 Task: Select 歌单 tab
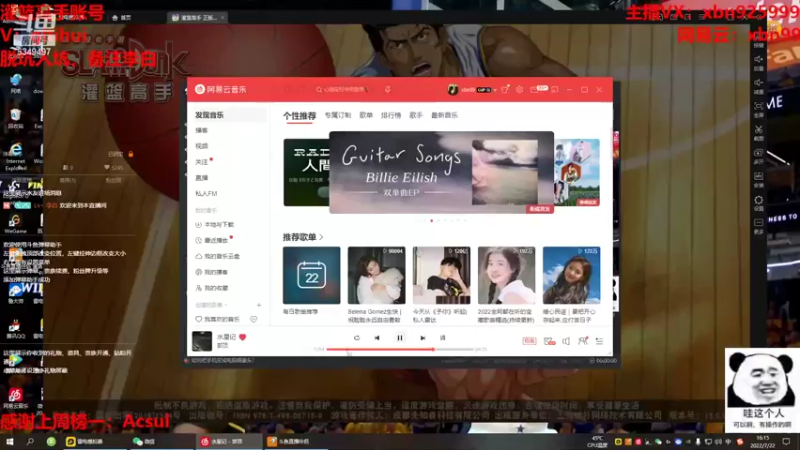point(366,115)
